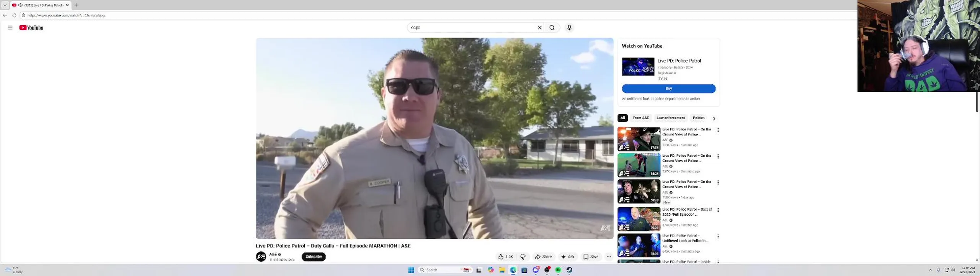
Task: Open Spotify from the taskbar
Action: (x=558, y=270)
